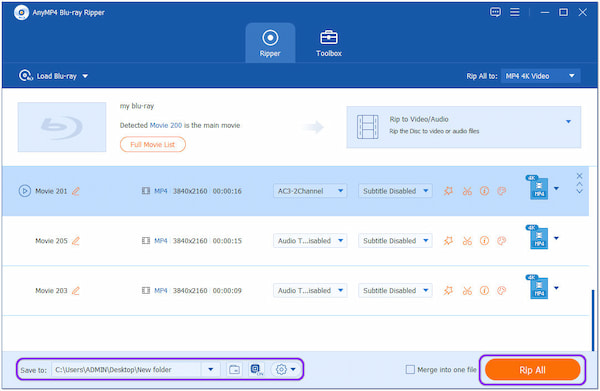Image resolution: width=600 pixels, height=391 pixels.
Task: Play the Movie 201 preview
Action: click(24, 191)
